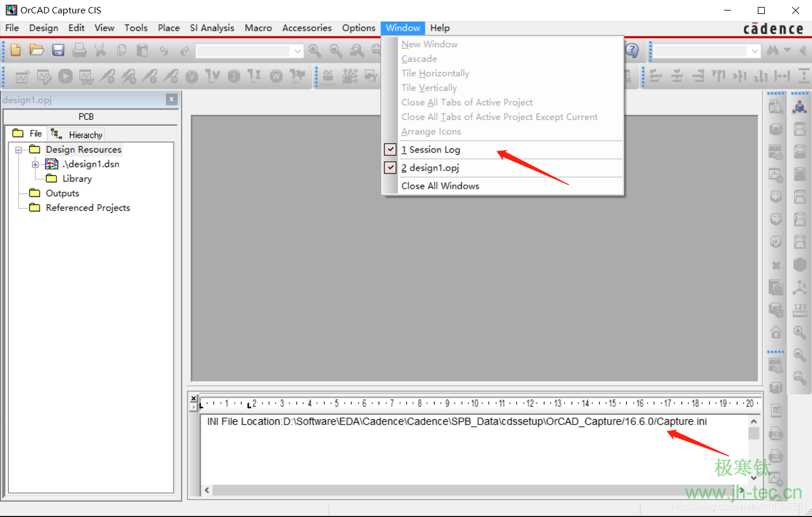Open the Place menu

coord(168,28)
